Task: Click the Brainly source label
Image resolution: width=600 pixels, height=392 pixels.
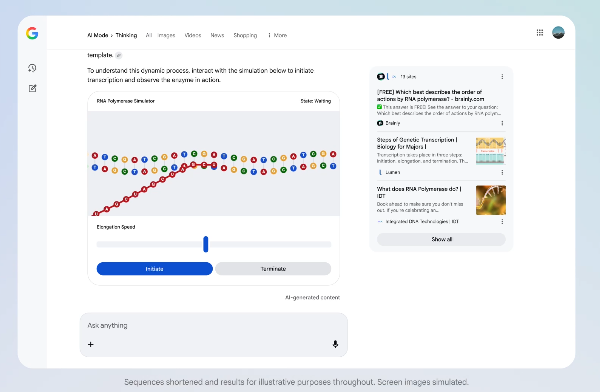Action: 389,123
